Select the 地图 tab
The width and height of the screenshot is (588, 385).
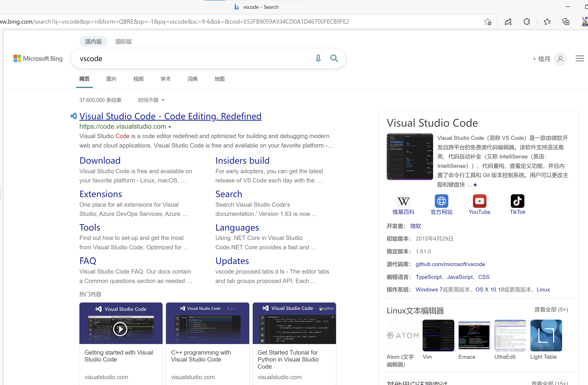(x=220, y=79)
